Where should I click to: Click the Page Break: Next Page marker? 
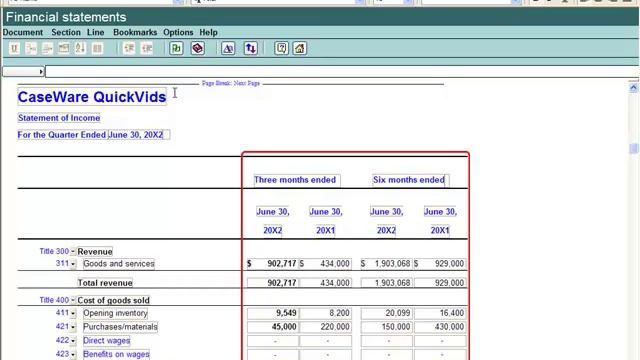tap(231, 83)
